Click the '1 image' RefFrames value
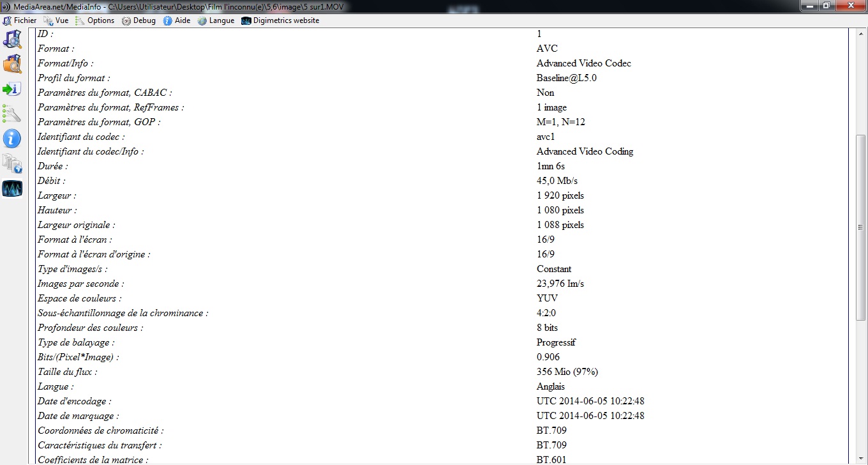 (x=551, y=107)
